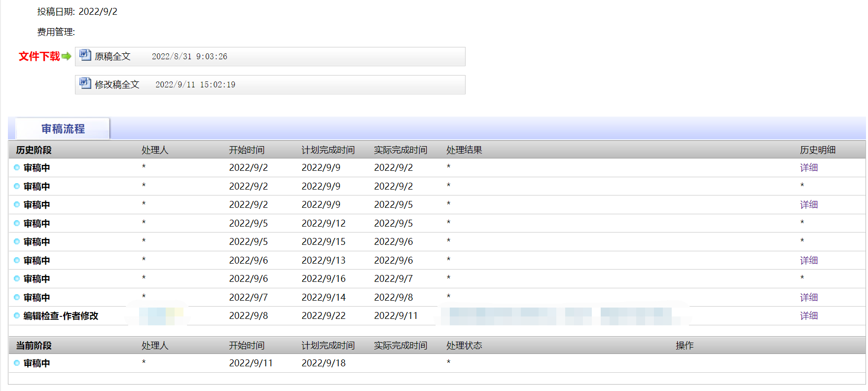This screenshot has width=868, height=391.
Task: Open 详细 for the row planned 2022/9/13
Action: [809, 260]
